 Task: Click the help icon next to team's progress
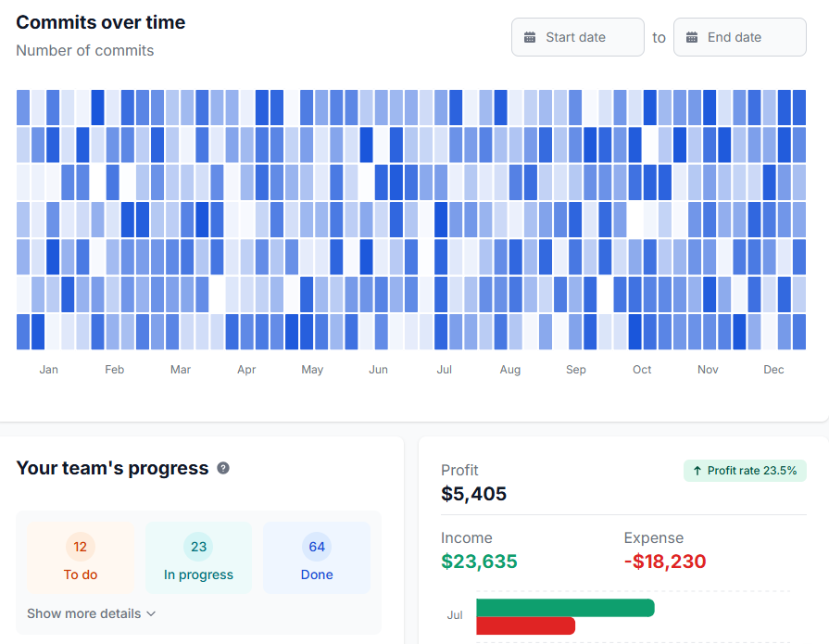coord(222,468)
